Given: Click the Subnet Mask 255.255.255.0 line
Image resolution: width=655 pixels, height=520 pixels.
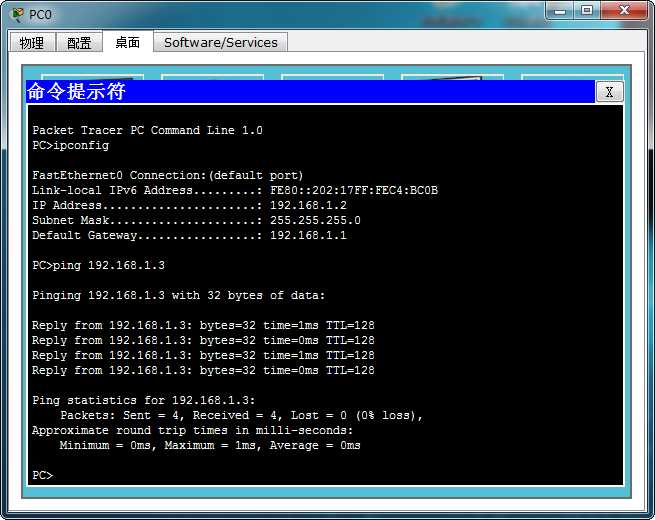Looking at the screenshot, I should 196,220.
